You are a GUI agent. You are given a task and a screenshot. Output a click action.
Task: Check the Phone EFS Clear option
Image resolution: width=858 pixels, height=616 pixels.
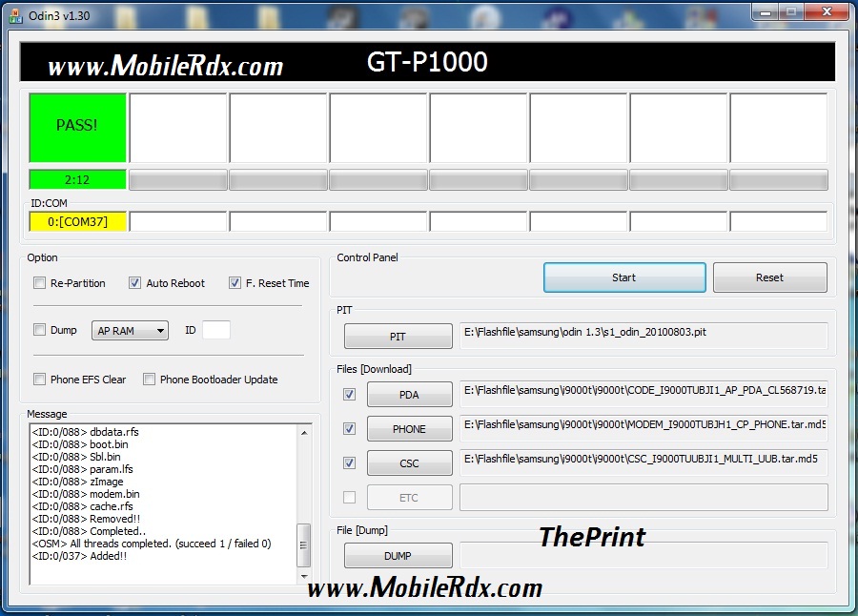click(39, 379)
